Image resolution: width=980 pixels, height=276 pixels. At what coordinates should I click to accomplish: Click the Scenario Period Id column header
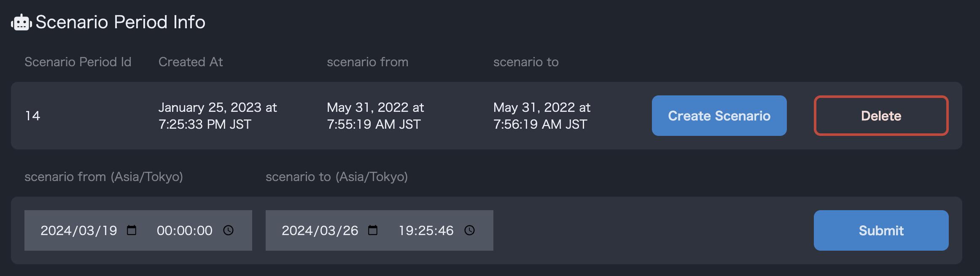(78, 62)
